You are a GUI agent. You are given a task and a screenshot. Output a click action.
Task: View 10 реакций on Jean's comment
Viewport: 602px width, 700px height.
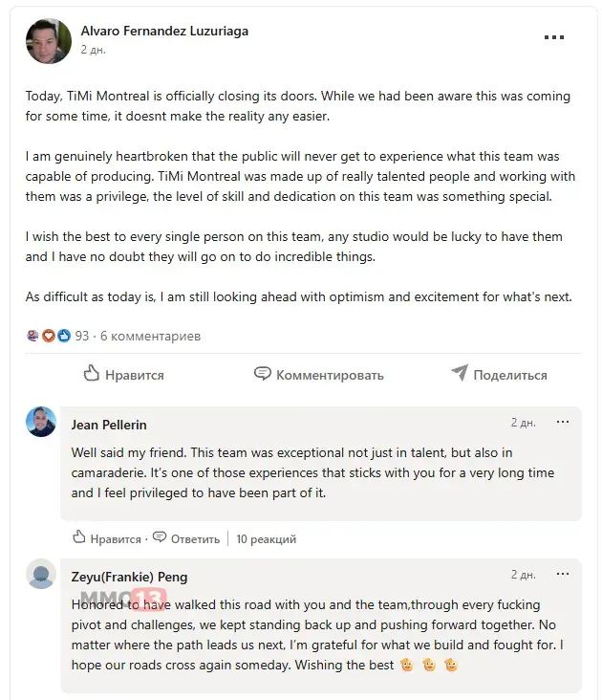pos(266,538)
